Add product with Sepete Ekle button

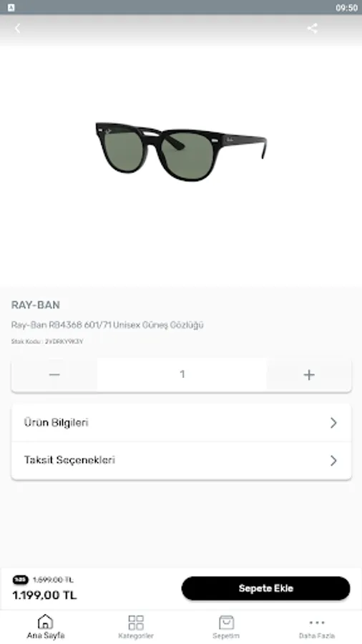(265, 588)
